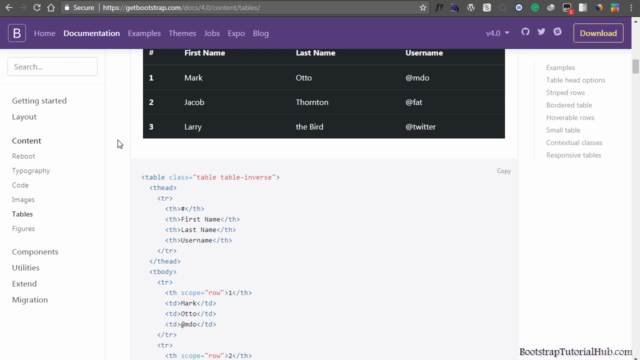Collapse the Content sidebar section
The image size is (640, 360).
(x=27, y=140)
